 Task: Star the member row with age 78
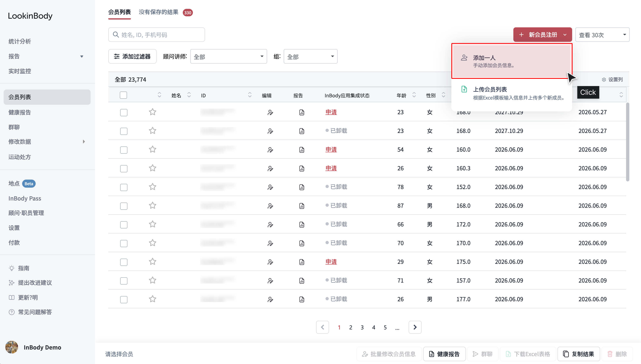[x=153, y=187]
